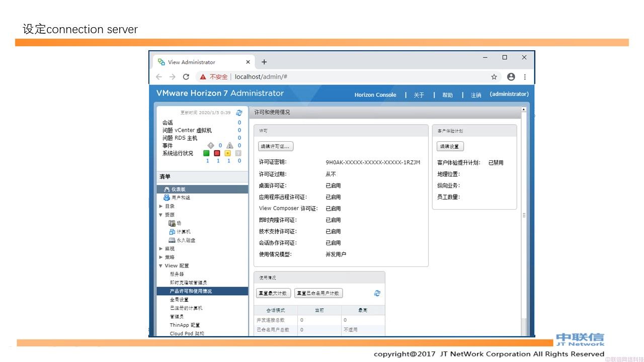This screenshot has width=644, height=362.
Task: Click the users and groups icon
Action: click(x=167, y=198)
